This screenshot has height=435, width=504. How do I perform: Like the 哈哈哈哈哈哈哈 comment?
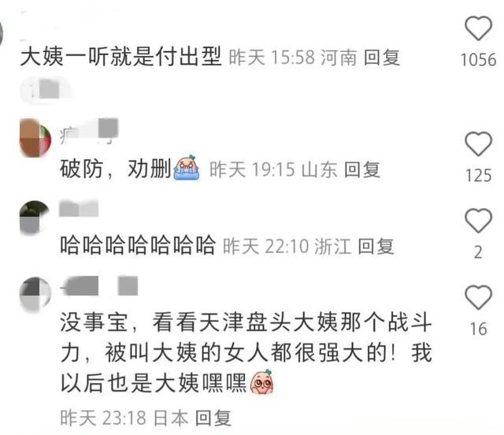(x=478, y=221)
